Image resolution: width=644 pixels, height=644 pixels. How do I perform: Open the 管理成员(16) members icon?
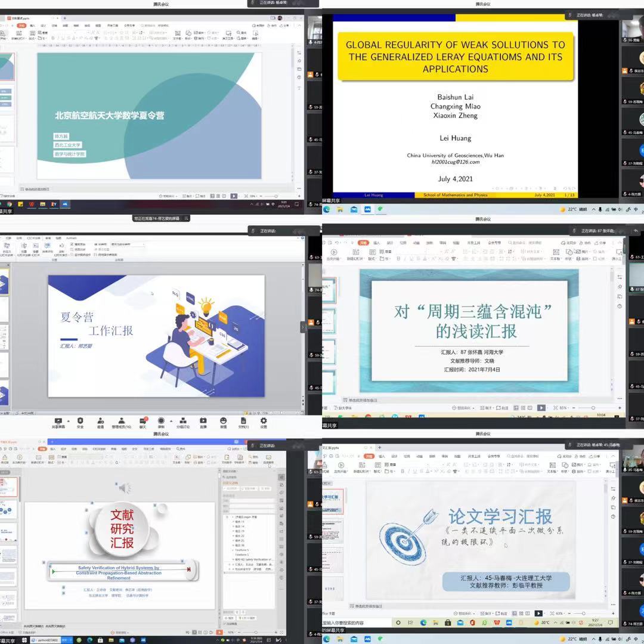tap(121, 421)
